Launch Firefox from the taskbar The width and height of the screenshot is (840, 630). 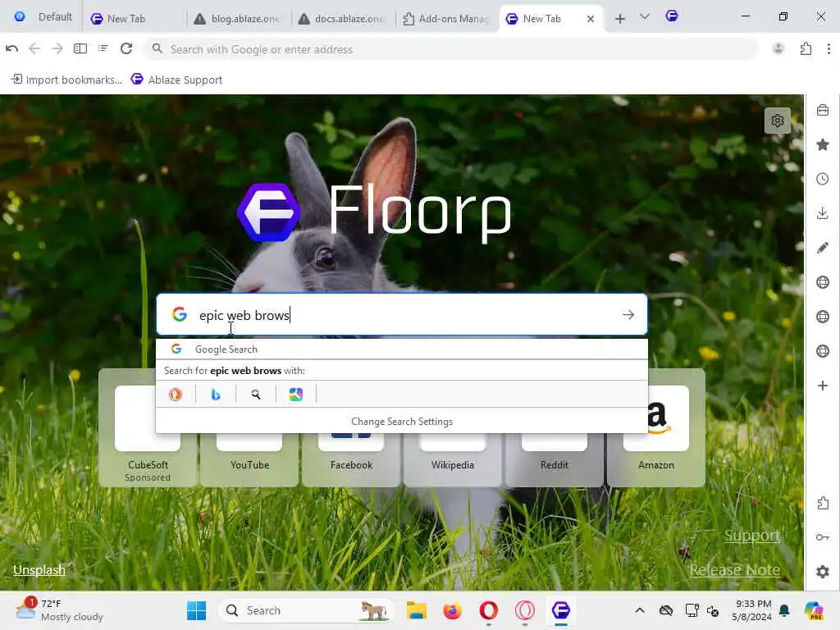click(452, 610)
